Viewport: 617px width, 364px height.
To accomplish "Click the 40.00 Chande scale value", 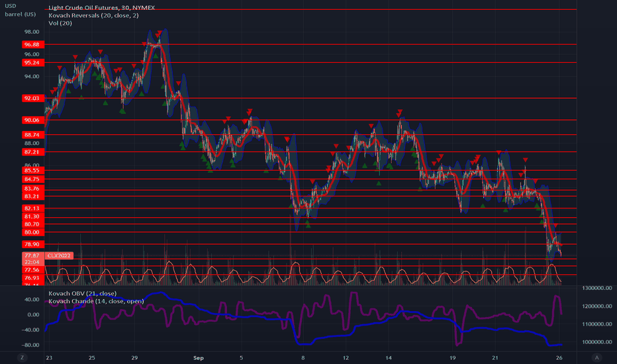I will tap(32, 299).
